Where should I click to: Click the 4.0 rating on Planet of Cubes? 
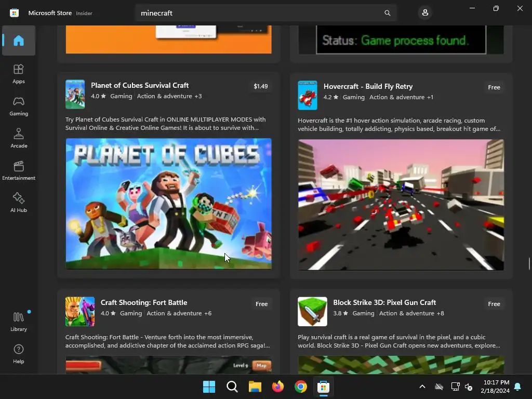pos(98,96)
